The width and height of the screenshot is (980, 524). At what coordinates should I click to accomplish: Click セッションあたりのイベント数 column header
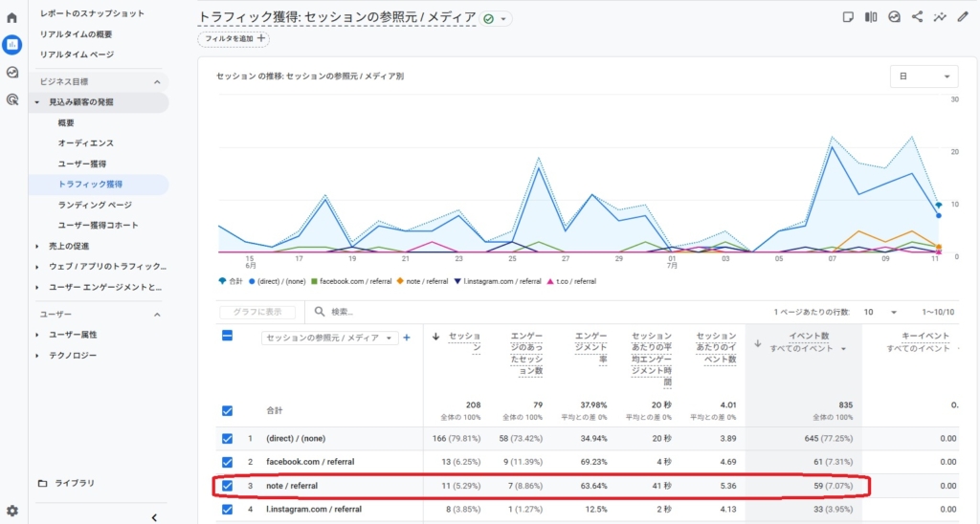coord(716,347)
